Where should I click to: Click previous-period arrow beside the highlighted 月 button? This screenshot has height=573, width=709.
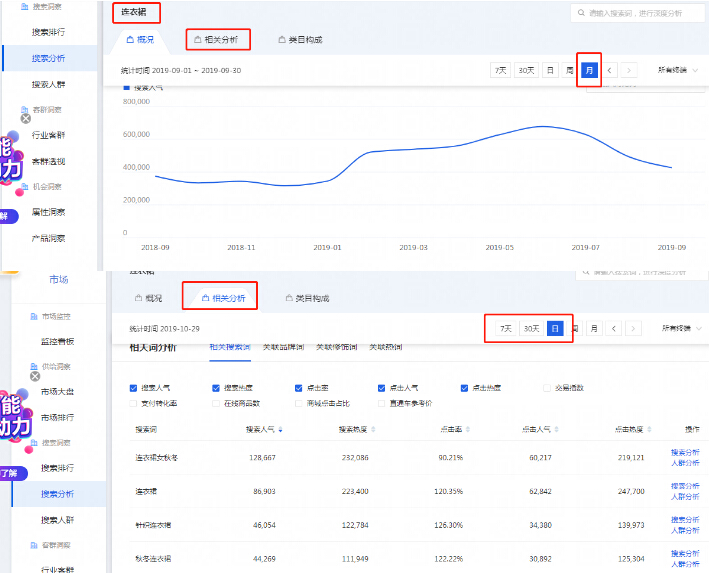point(612,71)
